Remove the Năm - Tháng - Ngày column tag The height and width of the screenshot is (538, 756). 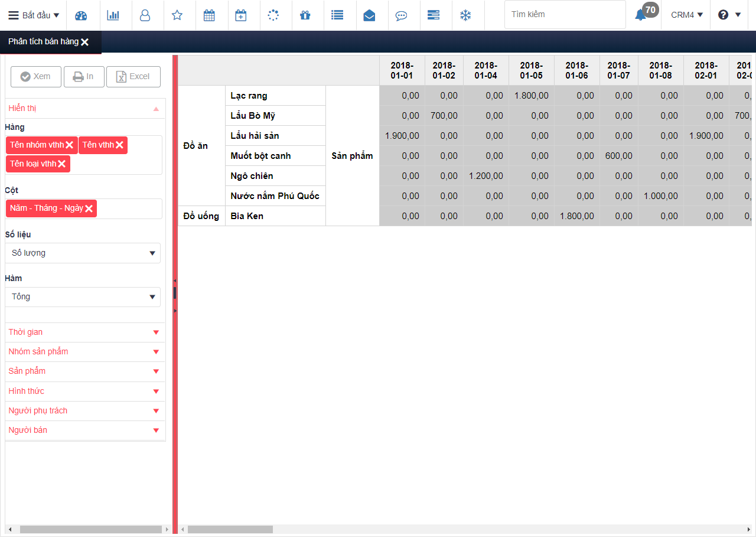[x=89, y=208]
